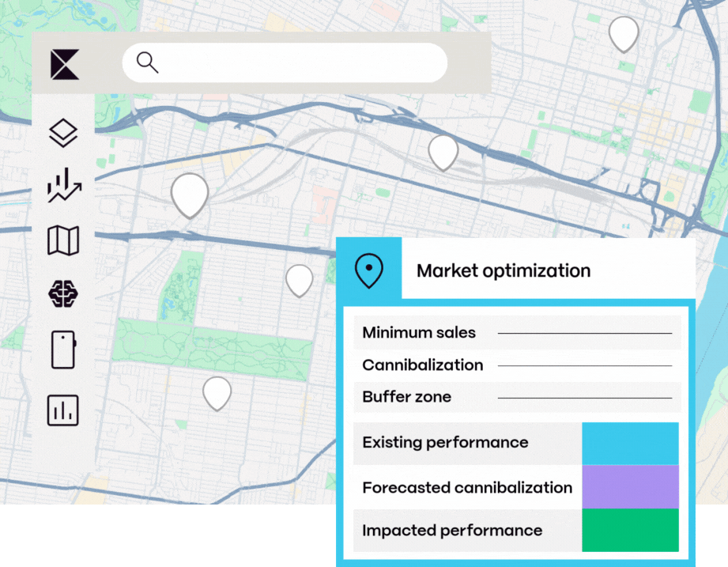Select the purple Forecasted cannibalization swatch

tap(630, 487)
